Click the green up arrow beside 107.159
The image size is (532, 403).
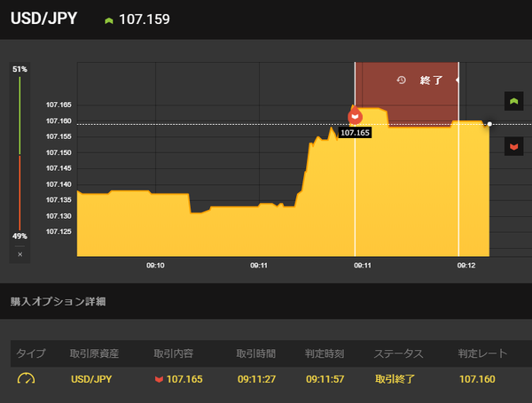pos(108,20)
